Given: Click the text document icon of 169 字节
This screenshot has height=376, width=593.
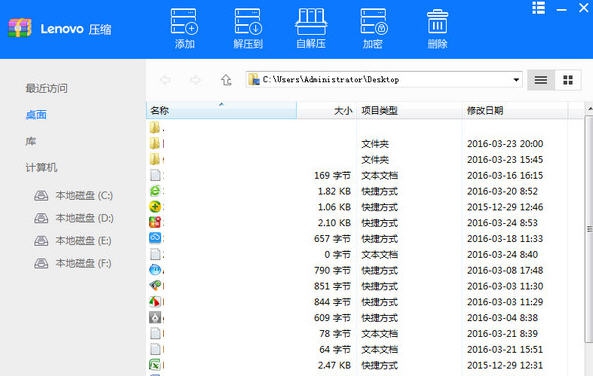Looking at the screenshot, I should coord(155,175).
